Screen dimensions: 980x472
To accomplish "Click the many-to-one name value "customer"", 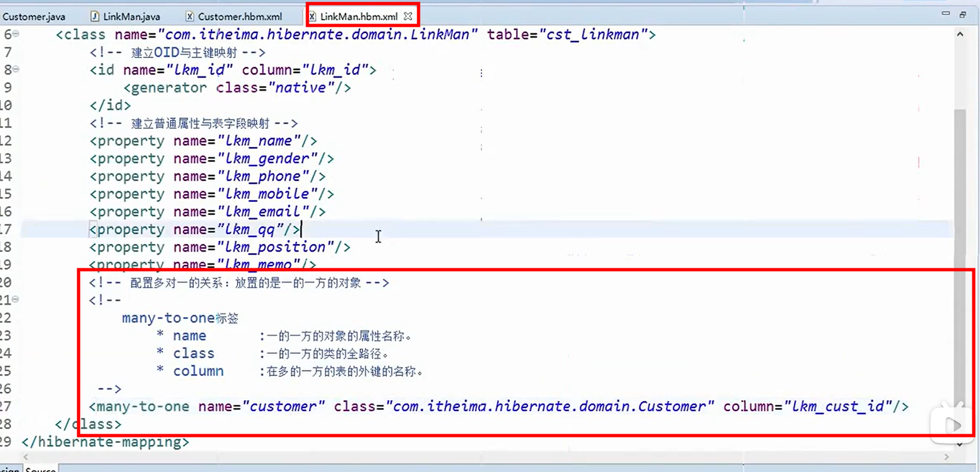I will point(283,406).
